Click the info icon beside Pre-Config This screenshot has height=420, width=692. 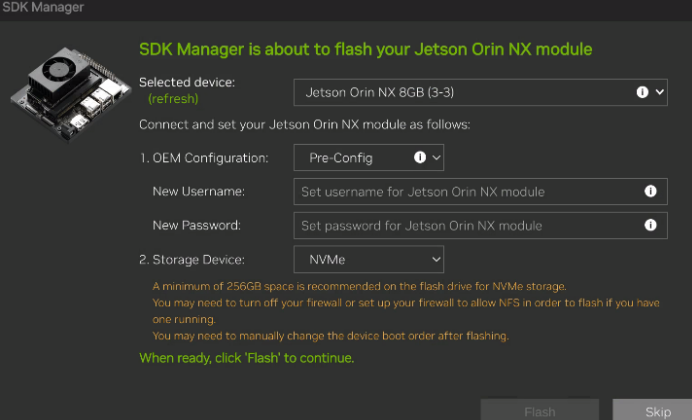click(x=420, y=157)
